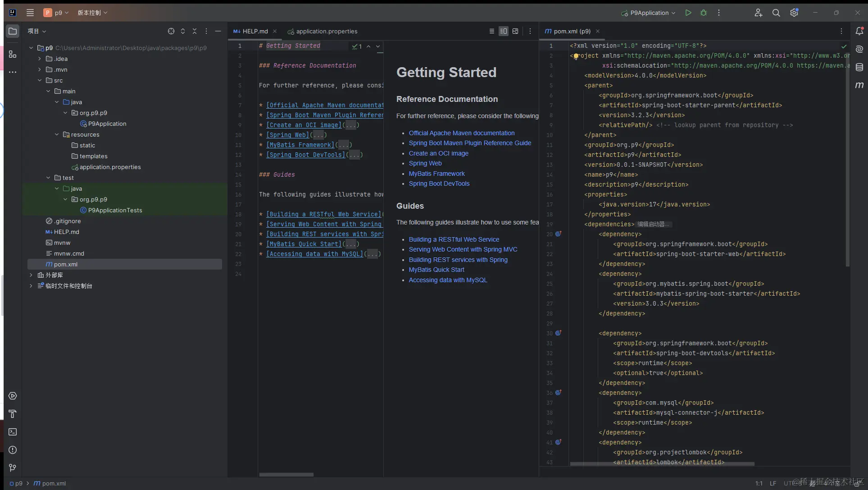Open the Services tool window

pos(13,396)
